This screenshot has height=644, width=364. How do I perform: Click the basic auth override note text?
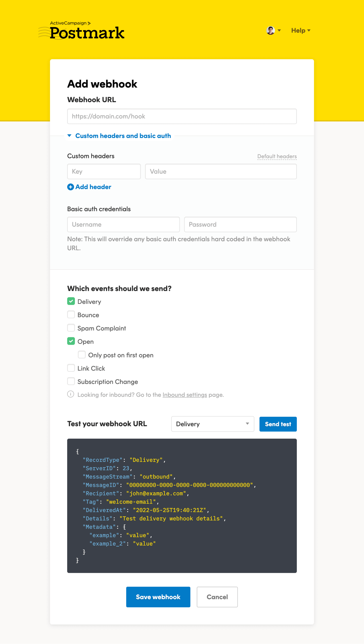tap(178, 244)
